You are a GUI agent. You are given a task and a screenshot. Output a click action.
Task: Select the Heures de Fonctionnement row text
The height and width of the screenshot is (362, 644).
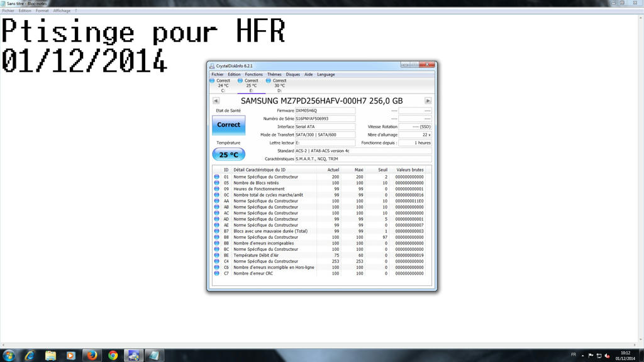click(x=258, y=189)
